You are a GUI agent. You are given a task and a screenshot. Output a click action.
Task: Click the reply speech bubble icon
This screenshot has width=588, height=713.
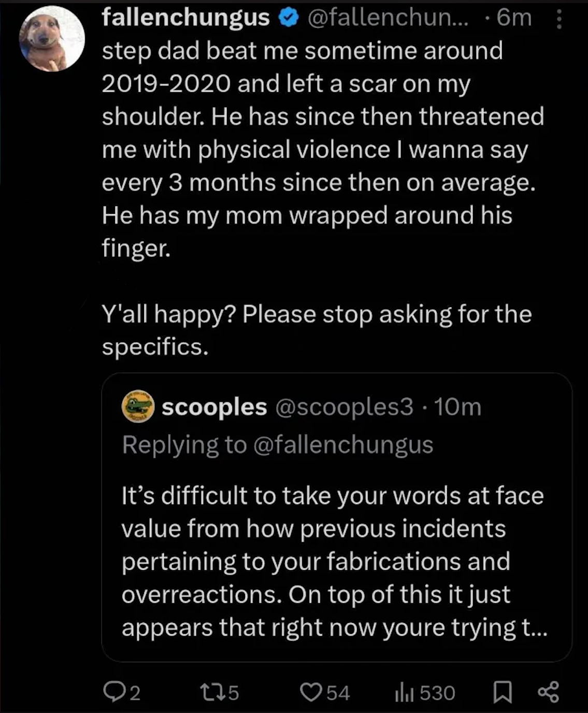pos(113,692)
